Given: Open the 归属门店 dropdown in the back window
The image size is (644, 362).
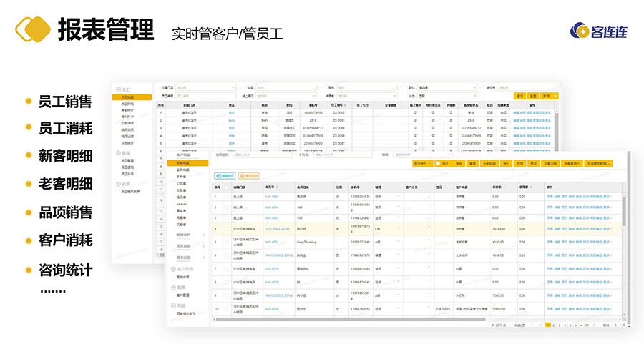Looking at the screenshot, I should (205, 87).
